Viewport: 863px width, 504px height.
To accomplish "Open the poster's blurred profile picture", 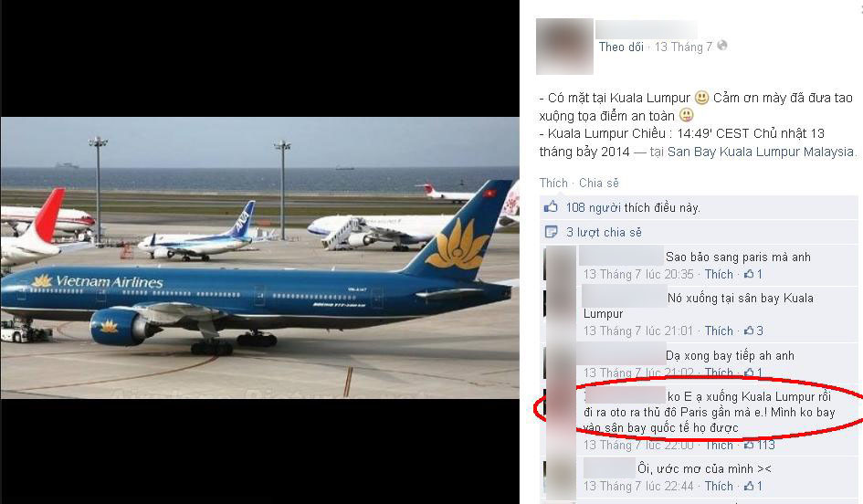I will point(564,47).
